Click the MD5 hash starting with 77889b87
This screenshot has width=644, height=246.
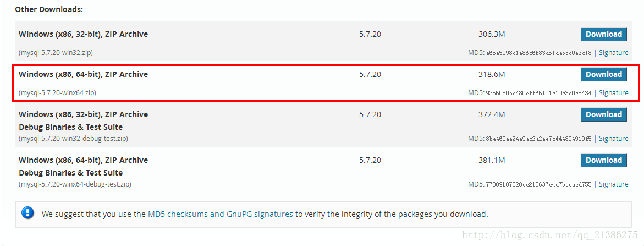point(538,184)
